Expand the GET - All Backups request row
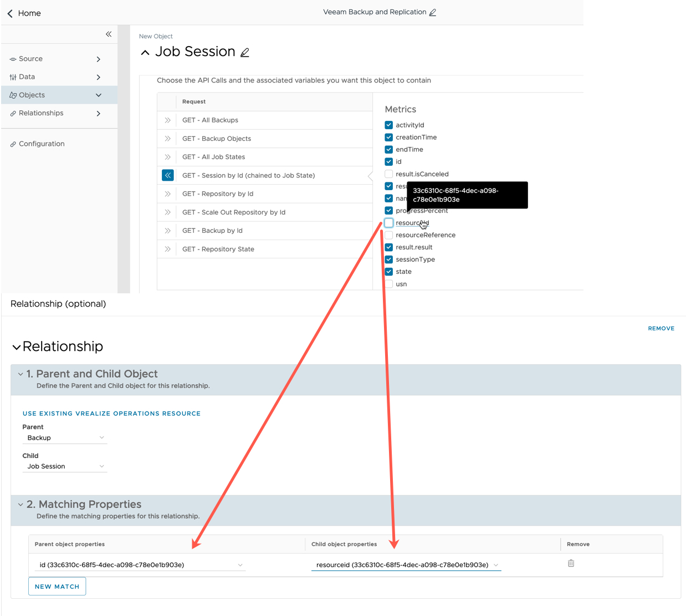The width and height of the screenshot is (686, 616). [167, 120]
